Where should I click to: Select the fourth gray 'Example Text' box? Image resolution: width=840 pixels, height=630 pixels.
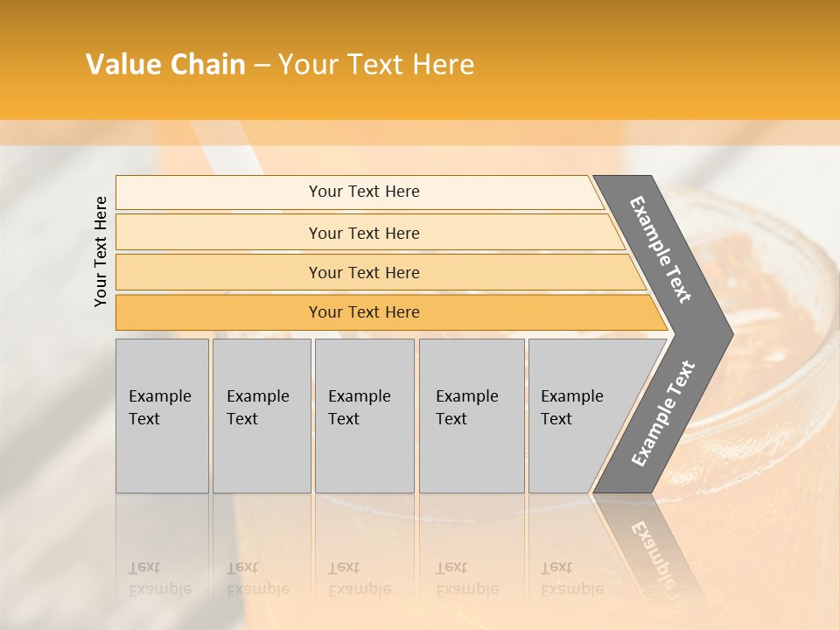(x=471, y=416)
